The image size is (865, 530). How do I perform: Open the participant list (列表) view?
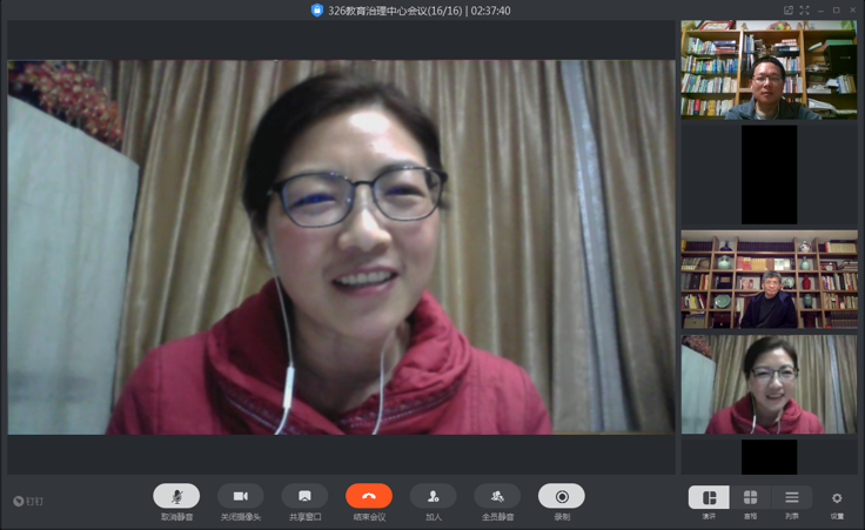(x=791, y=497)
